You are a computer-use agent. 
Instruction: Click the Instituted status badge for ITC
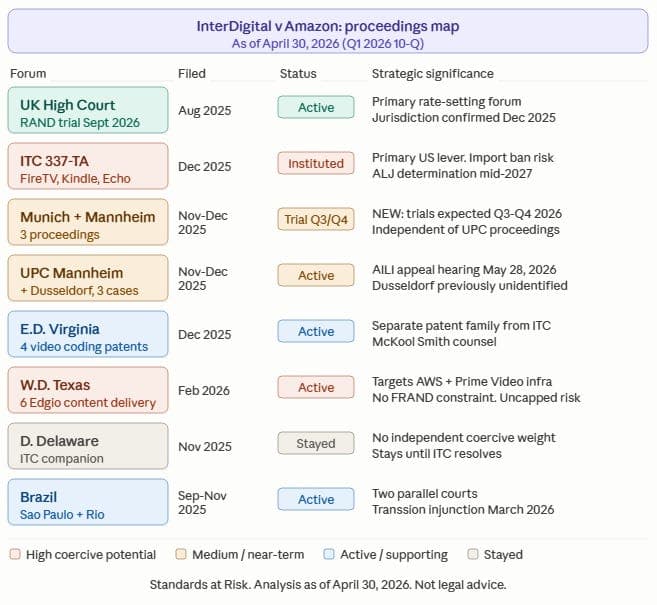coord(316,163)
